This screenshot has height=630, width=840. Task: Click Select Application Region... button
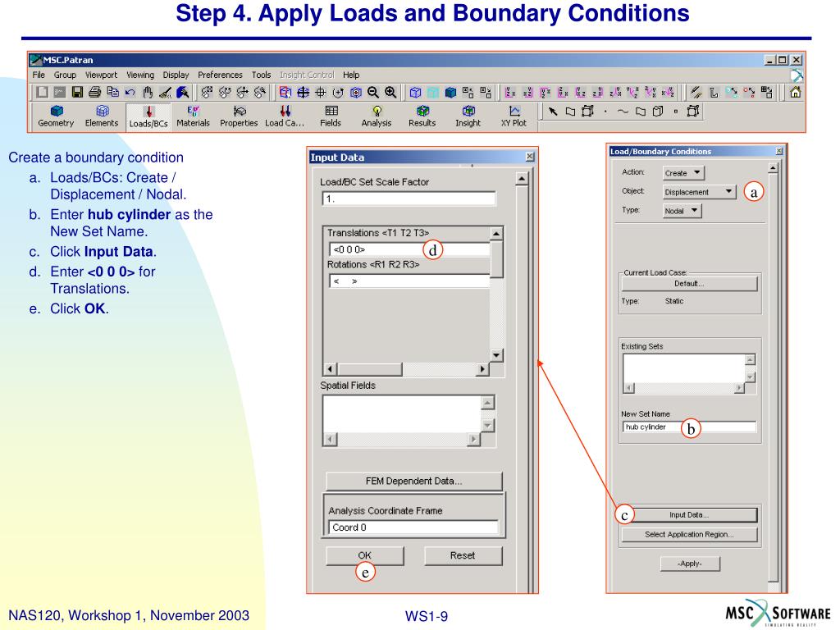tap(689, 534)
